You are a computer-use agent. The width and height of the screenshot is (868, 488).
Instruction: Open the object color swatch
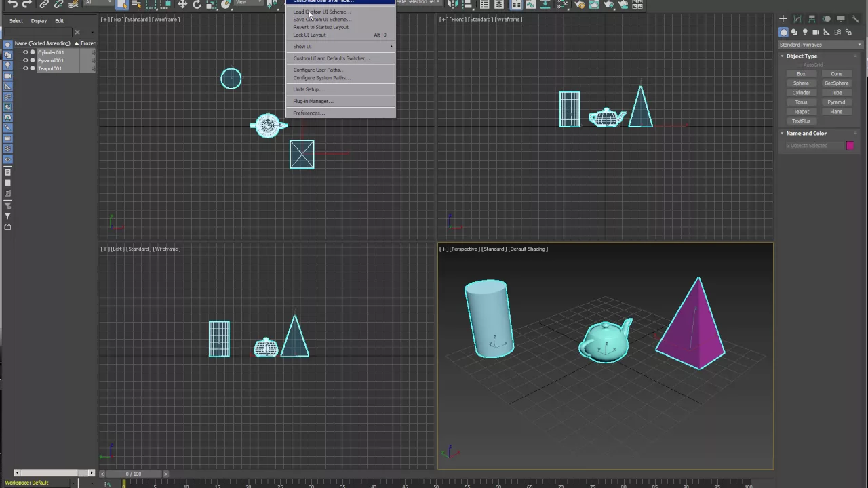click(x=850, y=145)
